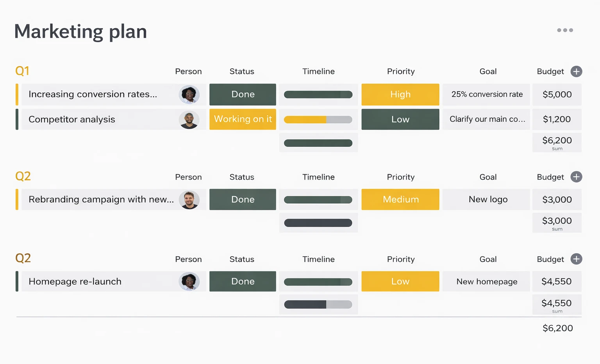The height and width of the screenshot is (364, 600).
Task: Click the Competitor analysis person avatar
Action: [189, 120]
